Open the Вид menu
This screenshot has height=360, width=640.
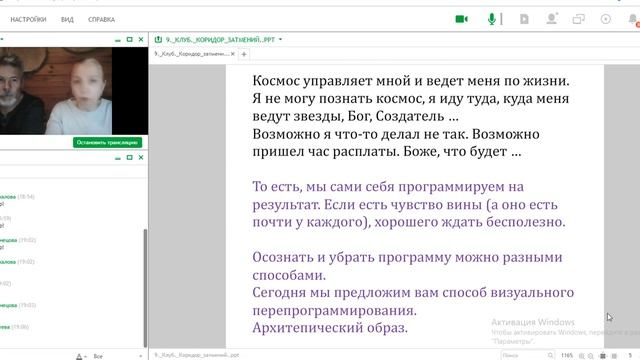67,20
